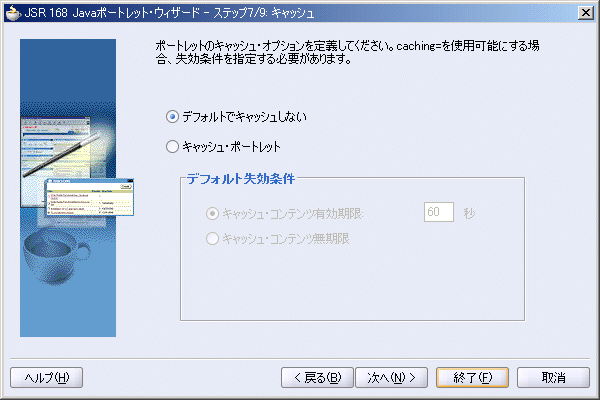Choose キャッシュ・コンテンツ無期限 radio button
Viewport: 600px width, 400px height.
point(212,238)
